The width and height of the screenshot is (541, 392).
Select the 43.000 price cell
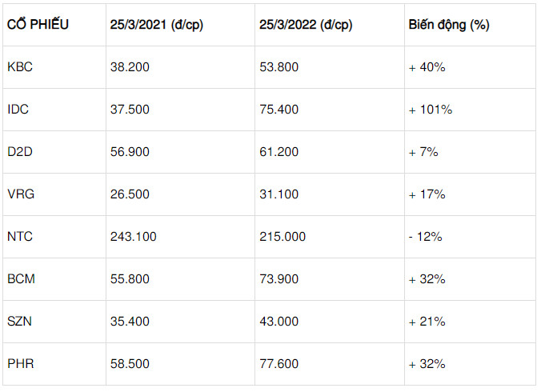[279, 322]
